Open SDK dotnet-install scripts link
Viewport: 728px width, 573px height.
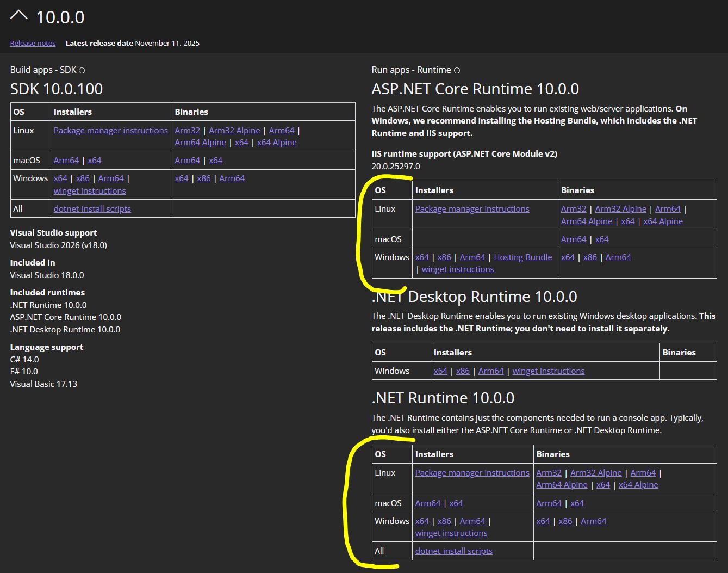click(x=92, y=209)
